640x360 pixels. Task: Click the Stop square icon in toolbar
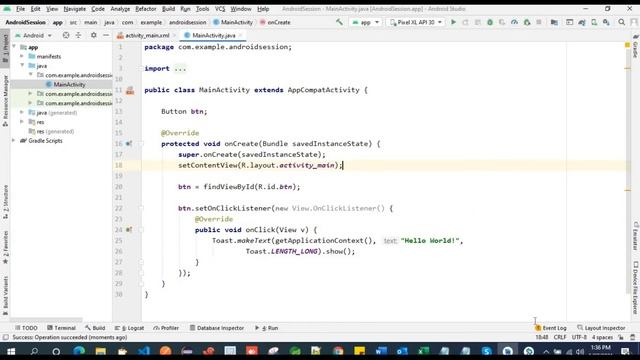(539, 22)
